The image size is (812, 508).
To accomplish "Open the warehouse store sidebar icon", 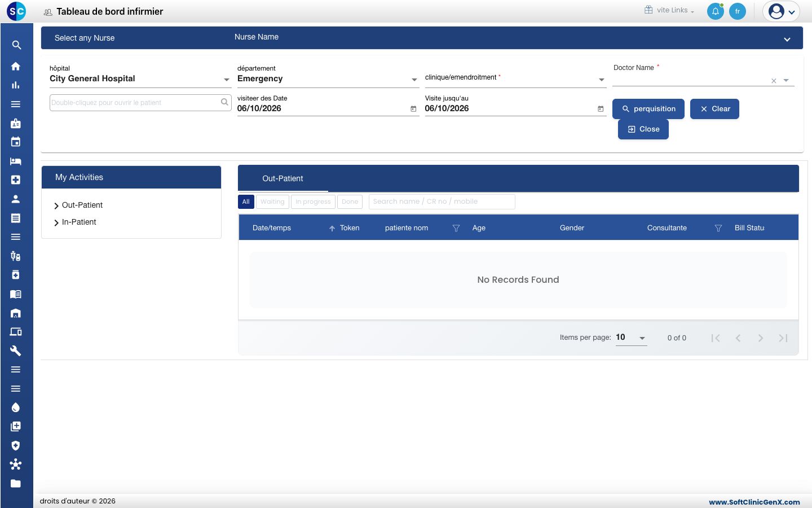I will point(16,313).
